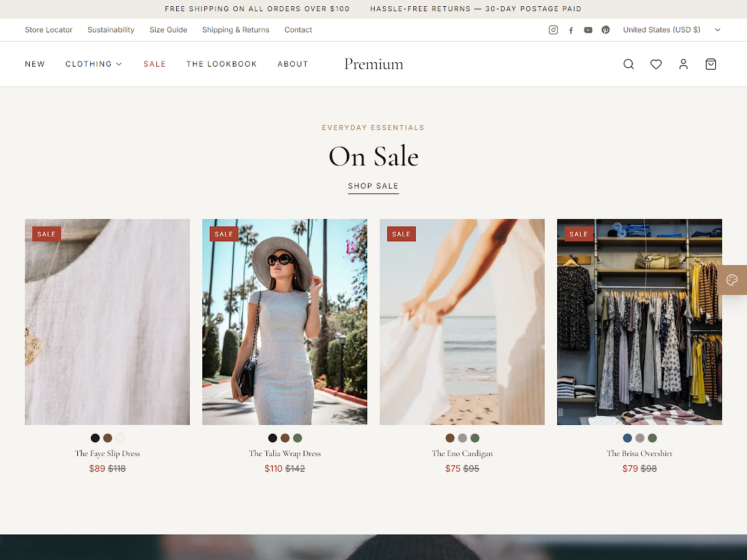Select green swatch for The Brisa Overshirt
Image resolution: width=747 pixels, height=560 pixels.
(652, 438)
